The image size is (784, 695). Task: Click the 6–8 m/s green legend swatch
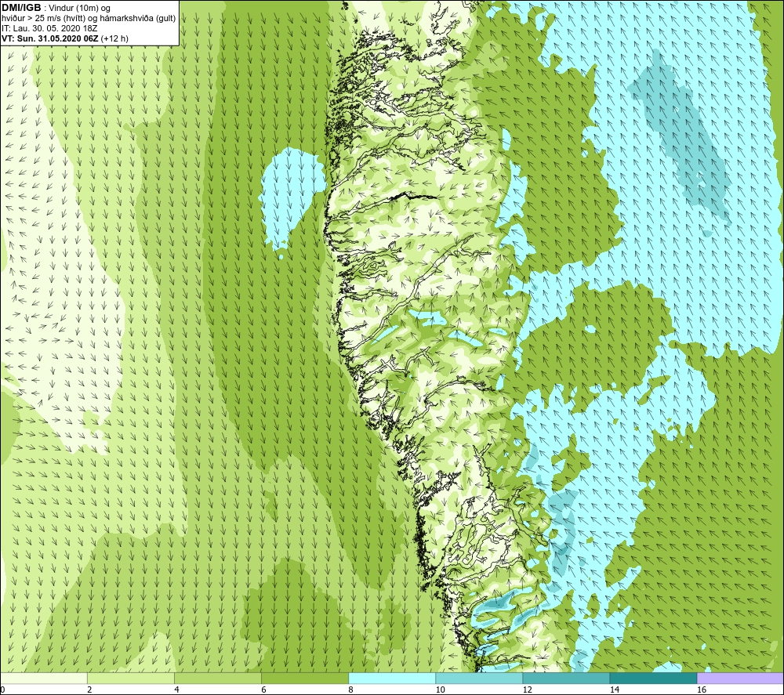304,678
